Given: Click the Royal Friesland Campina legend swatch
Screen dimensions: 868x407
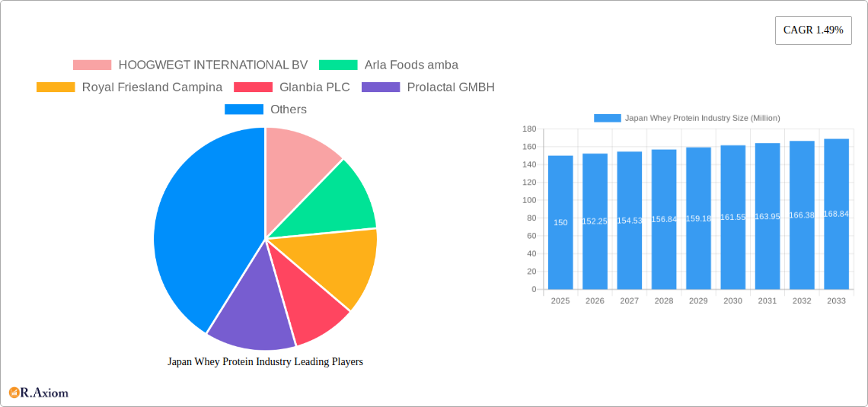Looking at the screenshot, I should point(56,87).
